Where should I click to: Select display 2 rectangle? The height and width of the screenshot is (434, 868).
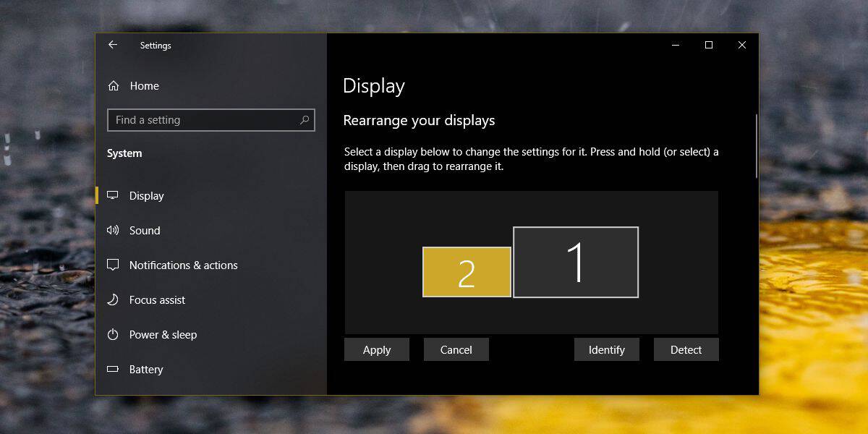pos(467,272)
